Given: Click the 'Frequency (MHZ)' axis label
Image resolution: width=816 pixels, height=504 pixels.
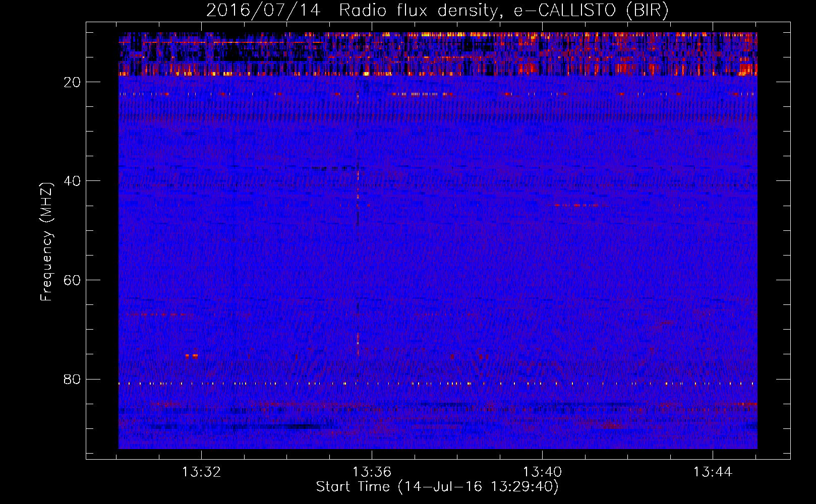Looking at the screenshot, I should [x=46, y=242].
